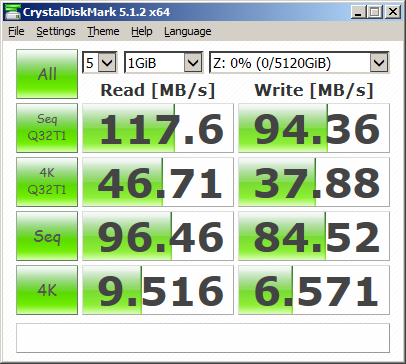Click the 94.36 sequential write result
Viewport: 406px width, 364px height.
(314, 128)
